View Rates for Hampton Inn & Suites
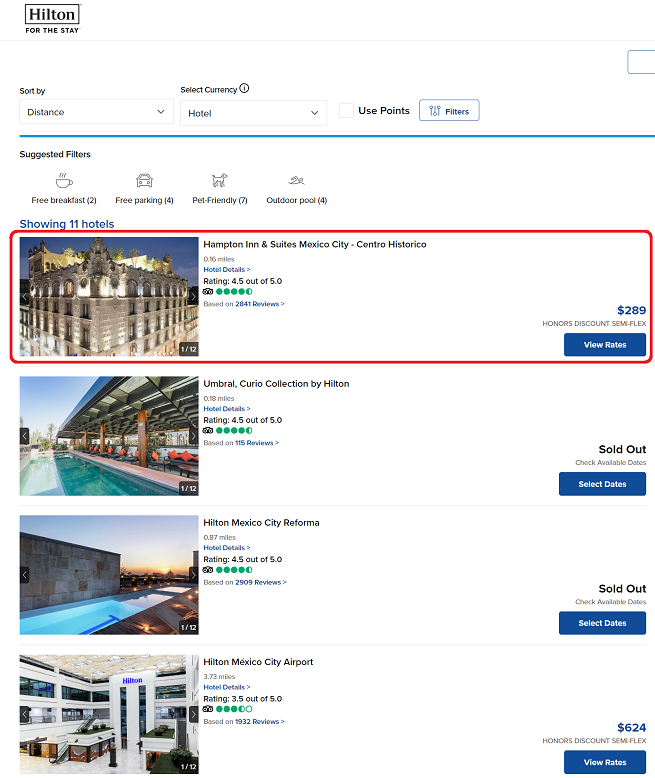The width and height of the screenshot is (655, 778). (x=605, y=344)
